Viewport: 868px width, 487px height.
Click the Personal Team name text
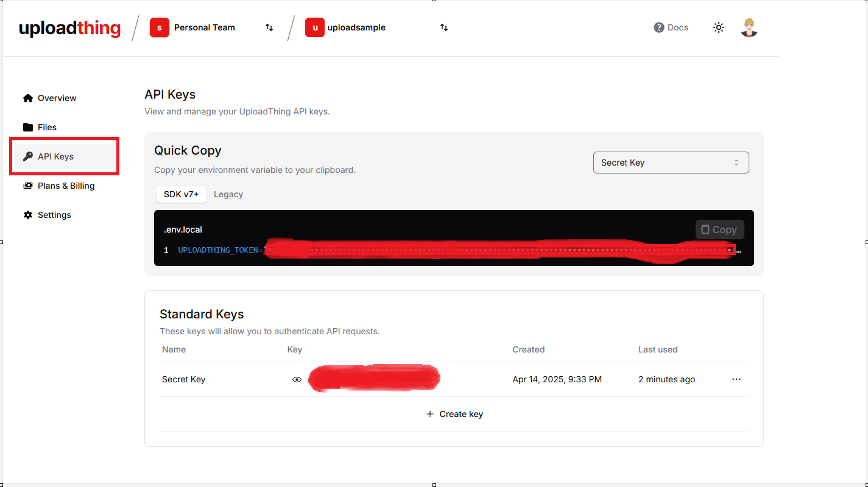(205, 27)
